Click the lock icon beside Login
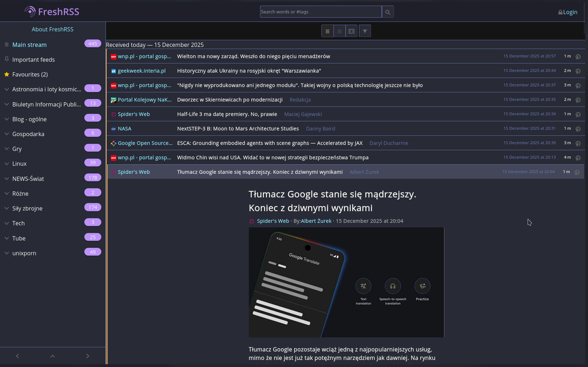The image size is (588, 367). [560, 12]
